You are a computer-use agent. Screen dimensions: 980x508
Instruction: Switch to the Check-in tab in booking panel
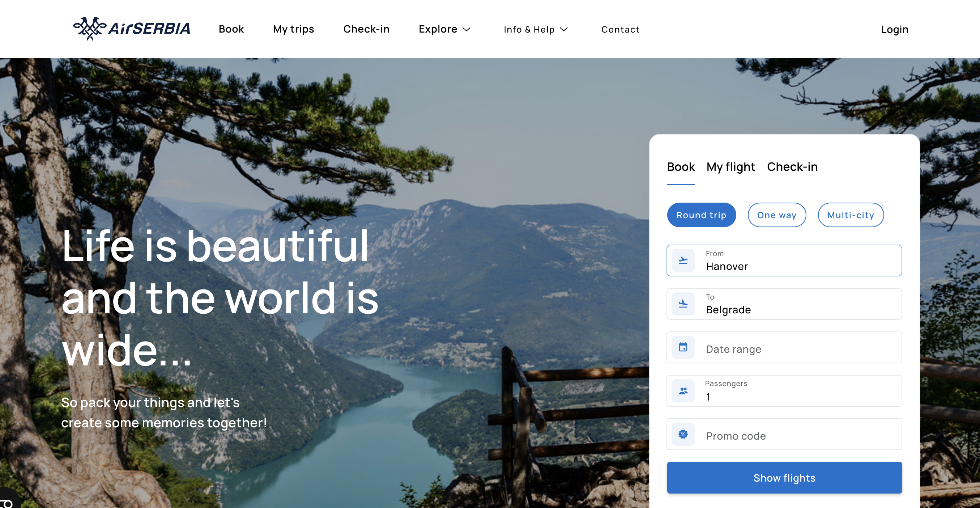tap(792, 167)
